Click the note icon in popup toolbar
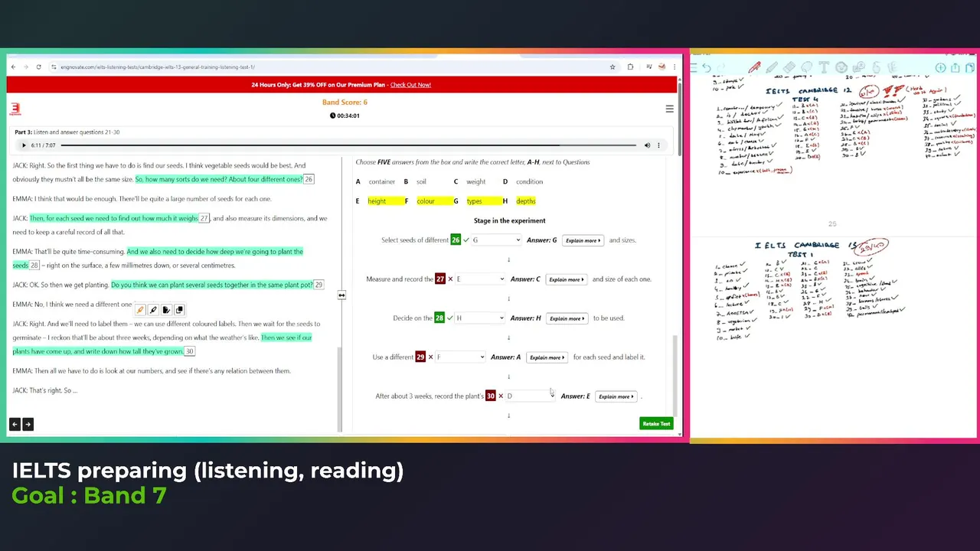The height and width of the screenshot is (551, 980). point(166,310)
